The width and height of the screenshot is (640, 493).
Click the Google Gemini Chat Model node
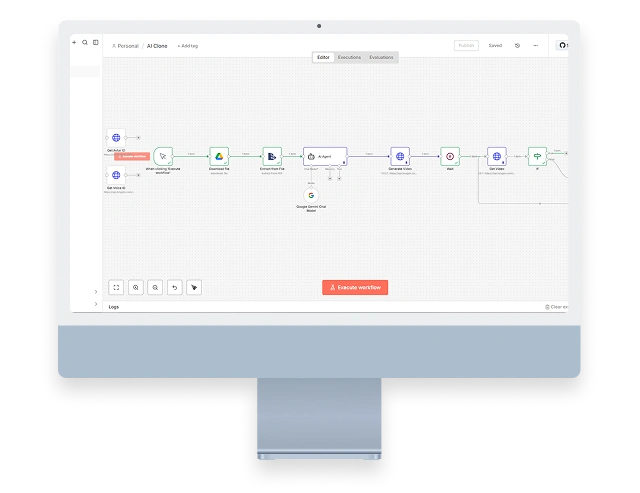[x=311, y=195]
